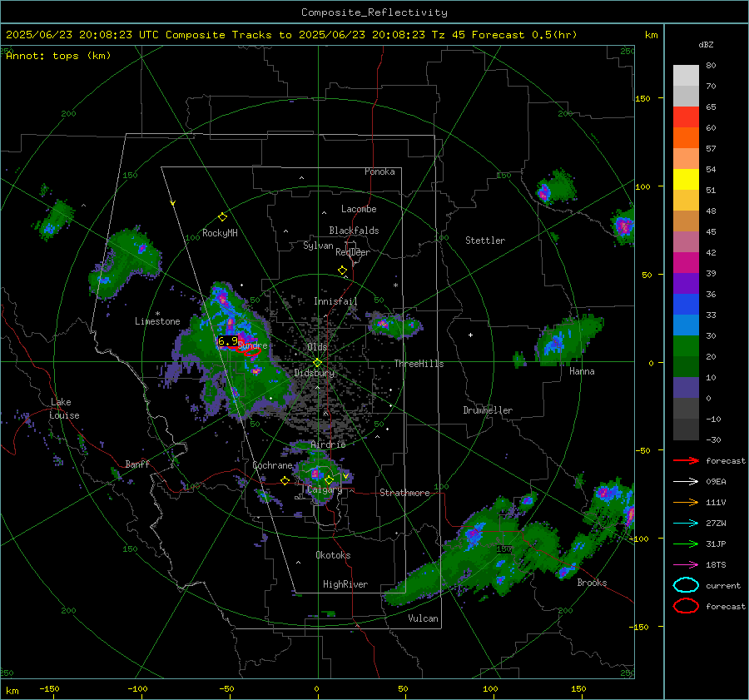Image resolution: width=749 pixels, height=700 pixels.
Task: Click the yellow diamond below Cochrane label
Action: click(285, 481)
